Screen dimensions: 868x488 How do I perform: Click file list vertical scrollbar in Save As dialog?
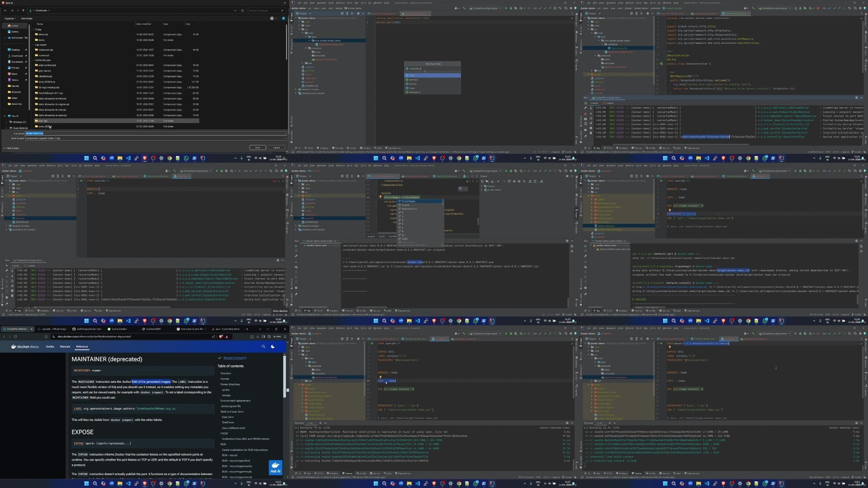point(286,42)
